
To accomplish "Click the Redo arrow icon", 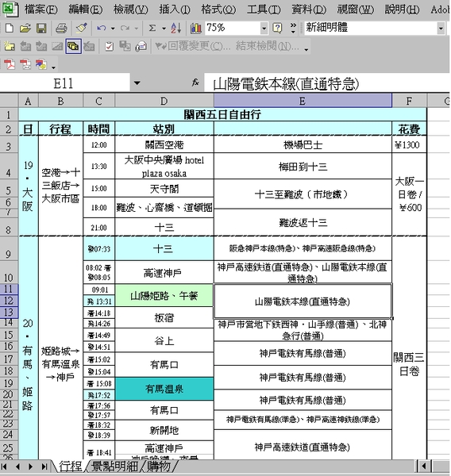I will (x=125, y=29).
